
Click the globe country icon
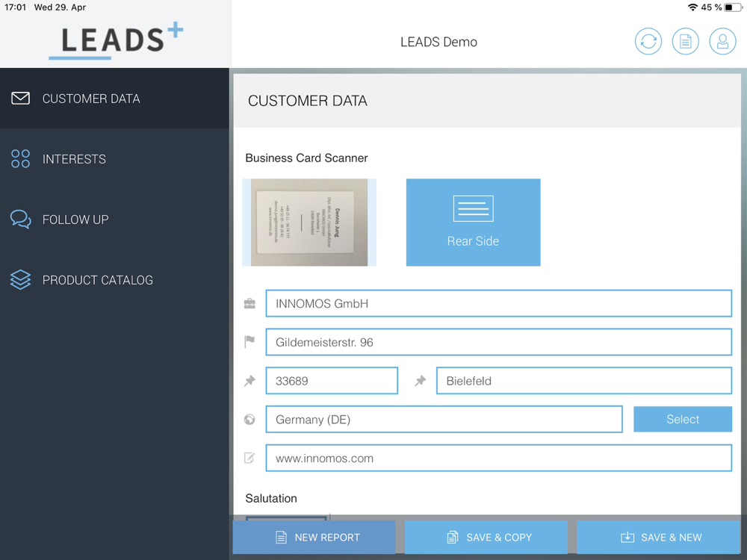249,419
